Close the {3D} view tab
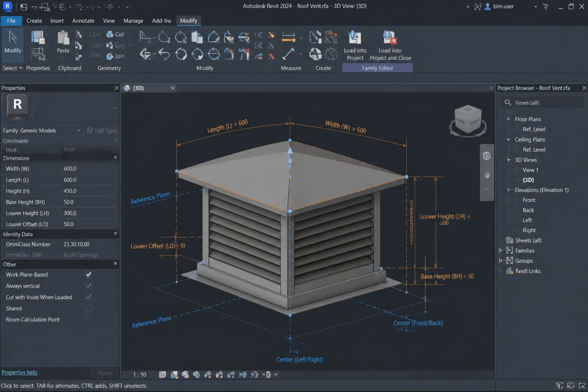588x392 pixels. pyautogui.click(x=173, y=88)
